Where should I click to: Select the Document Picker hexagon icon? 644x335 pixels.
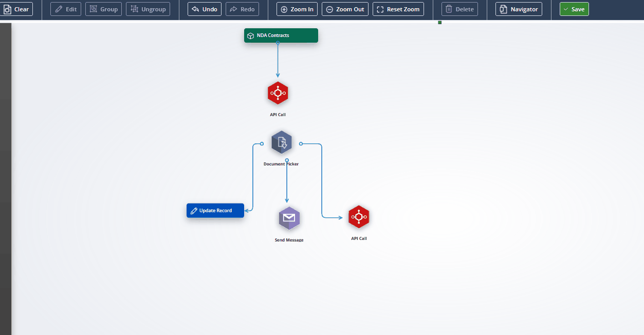282,142
